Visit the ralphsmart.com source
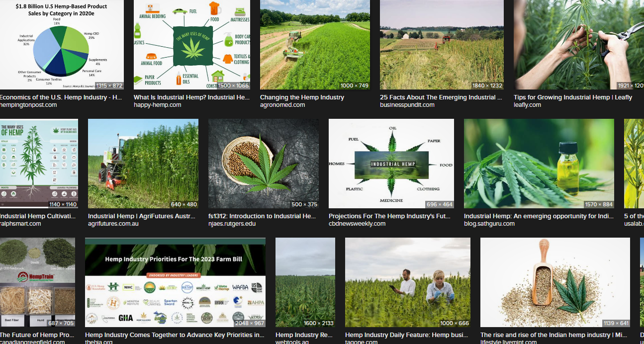This screenshot has height=344, width=644. click(20, 224)
